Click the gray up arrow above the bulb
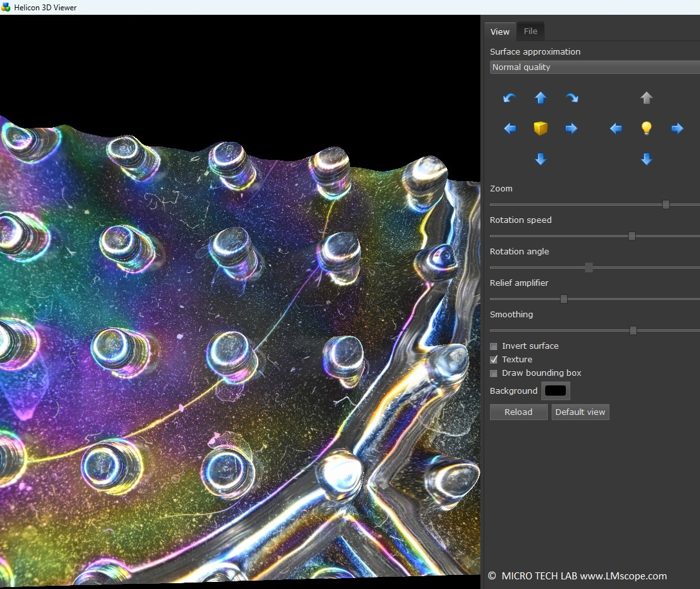This screenshot has height=589, width=700. click(x=646, y=98)
